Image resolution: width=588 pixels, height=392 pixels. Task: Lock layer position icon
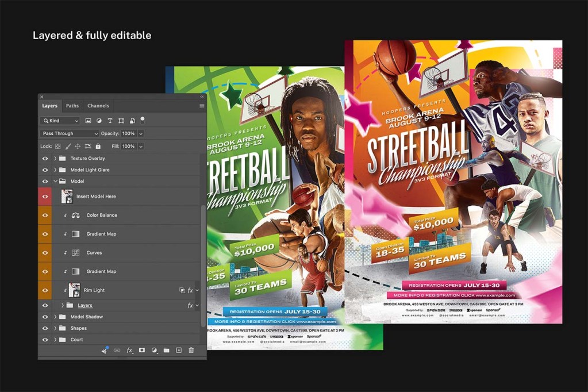[x=78, y=147]
